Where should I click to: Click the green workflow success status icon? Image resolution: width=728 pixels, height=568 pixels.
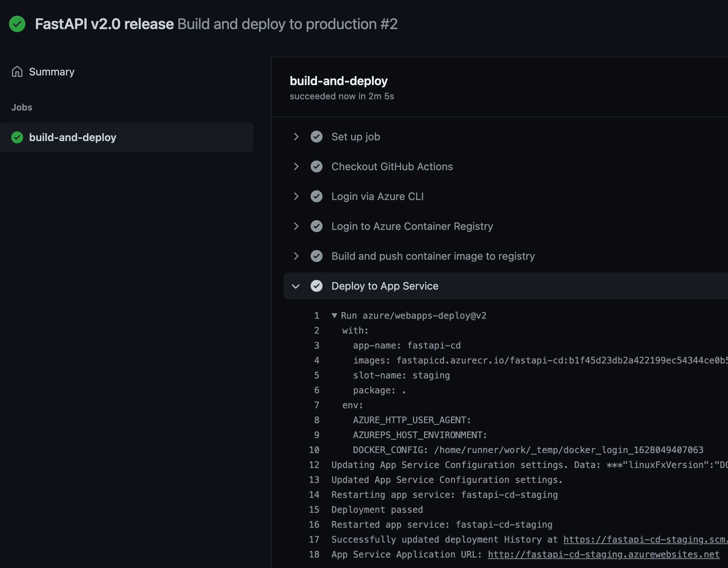click(17, 24)
